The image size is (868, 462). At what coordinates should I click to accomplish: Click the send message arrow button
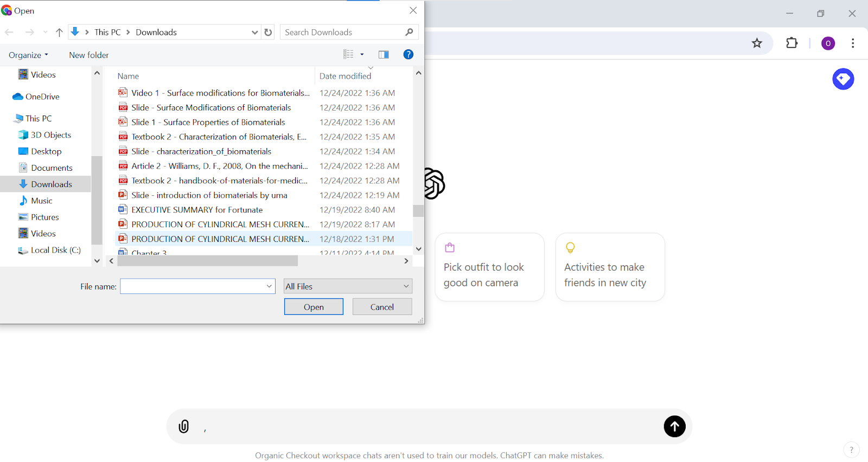pos(674,426)
